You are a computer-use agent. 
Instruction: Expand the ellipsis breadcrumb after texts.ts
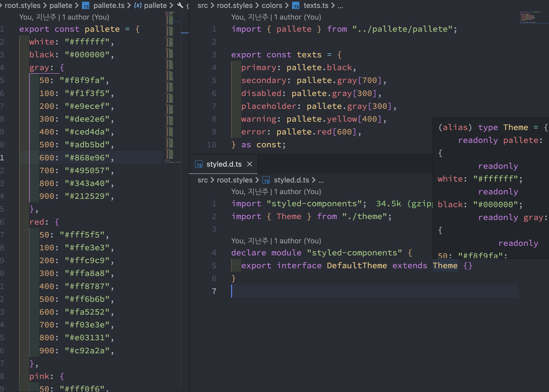[x=340, y=6]
